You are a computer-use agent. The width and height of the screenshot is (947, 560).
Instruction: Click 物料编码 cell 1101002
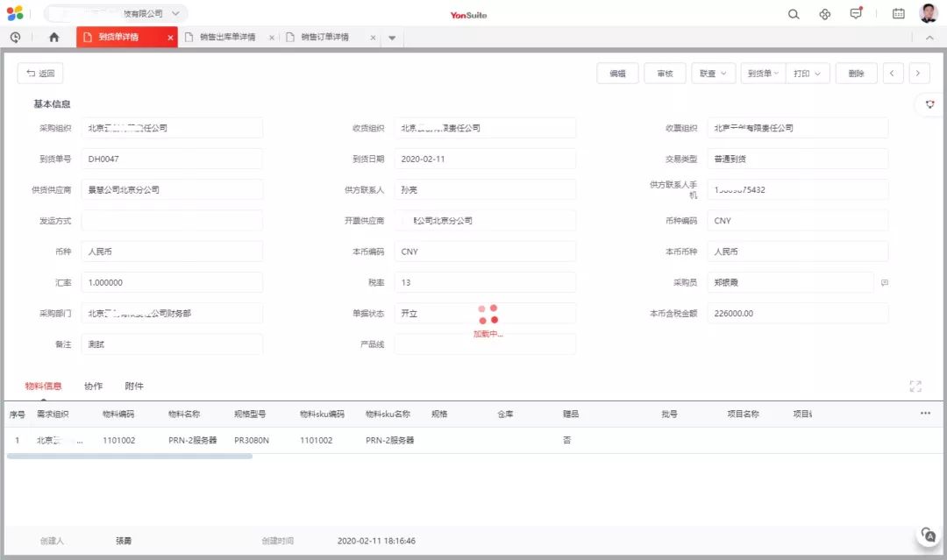pos(119,441)
